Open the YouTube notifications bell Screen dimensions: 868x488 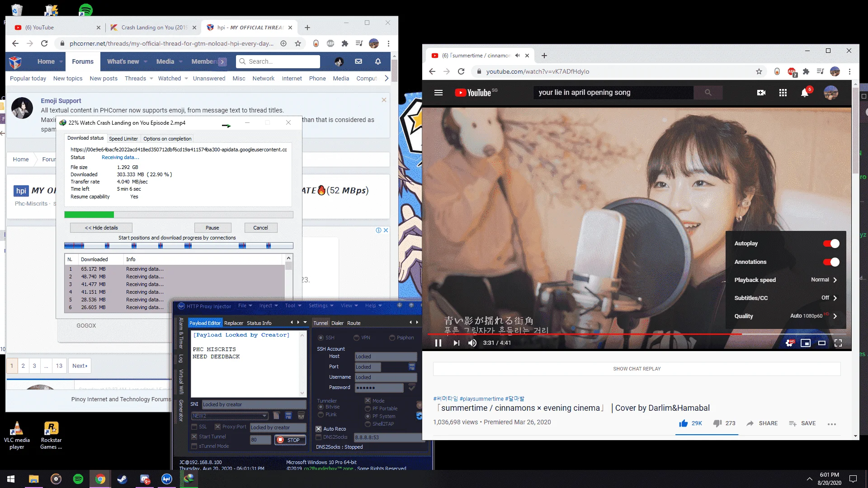click(x=805, y=93)
